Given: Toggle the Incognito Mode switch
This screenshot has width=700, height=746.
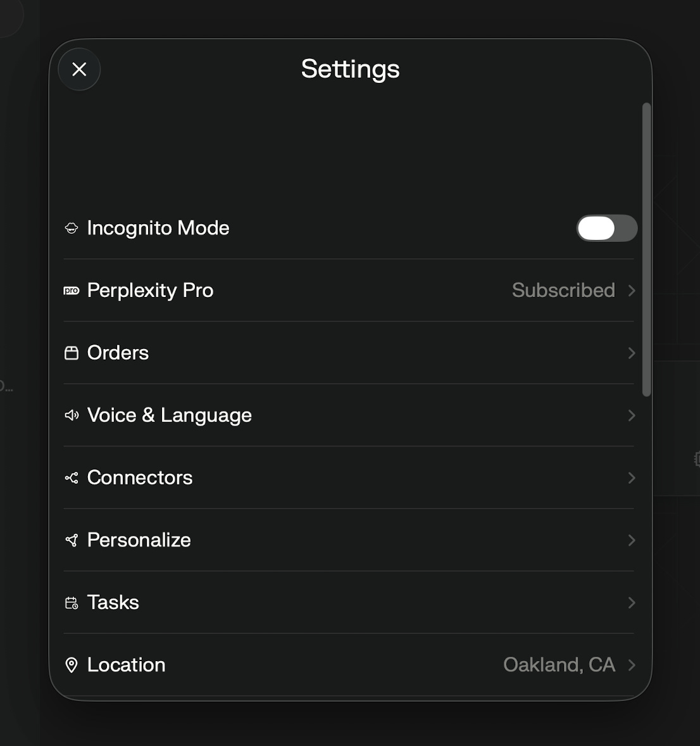Looking at the screenshot, I should [x=607, y=229].
